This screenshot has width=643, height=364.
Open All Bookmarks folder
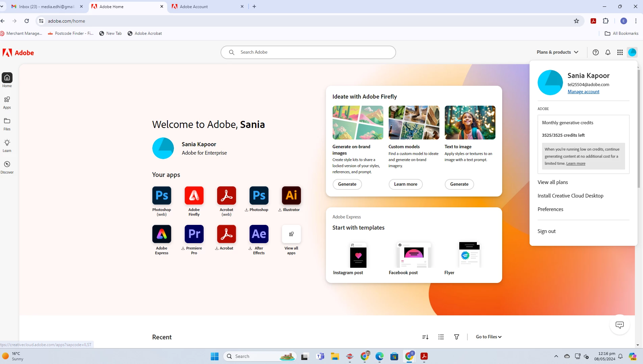pyautogui.click(x=621, y=33)
